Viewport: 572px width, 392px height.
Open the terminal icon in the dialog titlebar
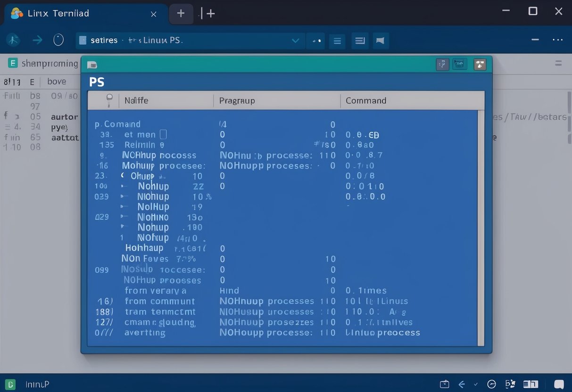click(x=459, y=63)
